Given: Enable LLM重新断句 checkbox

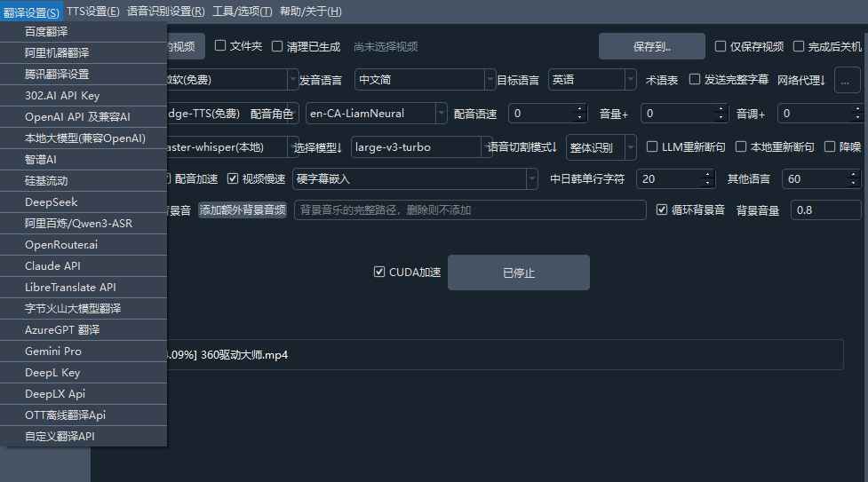Looking at the screenshot, I should (x=653, y=147).
